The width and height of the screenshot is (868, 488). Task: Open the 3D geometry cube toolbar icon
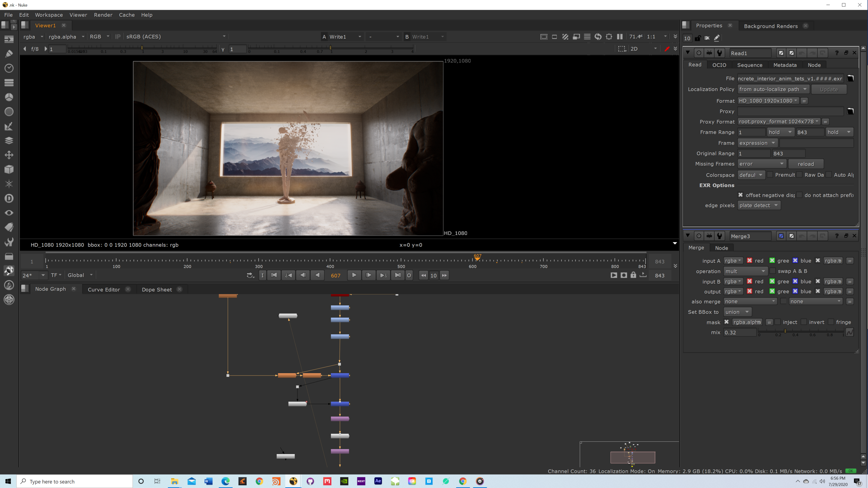tap(9, 169)
